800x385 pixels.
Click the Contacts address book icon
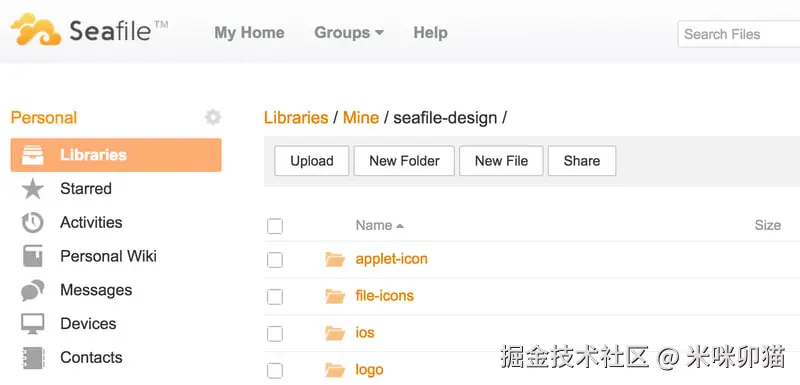(34, 357)
